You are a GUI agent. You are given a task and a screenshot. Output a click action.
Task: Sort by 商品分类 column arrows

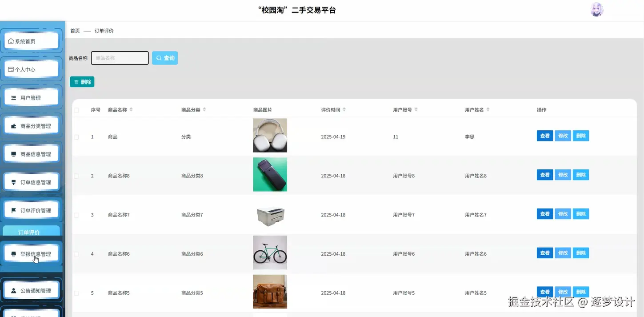204,110
